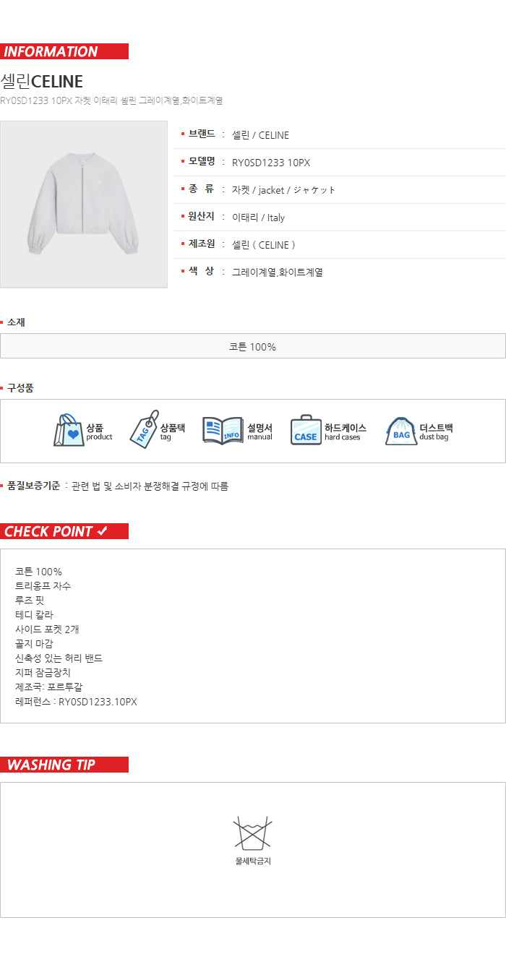Click the CHECK POINT header banner

point(64,531)
